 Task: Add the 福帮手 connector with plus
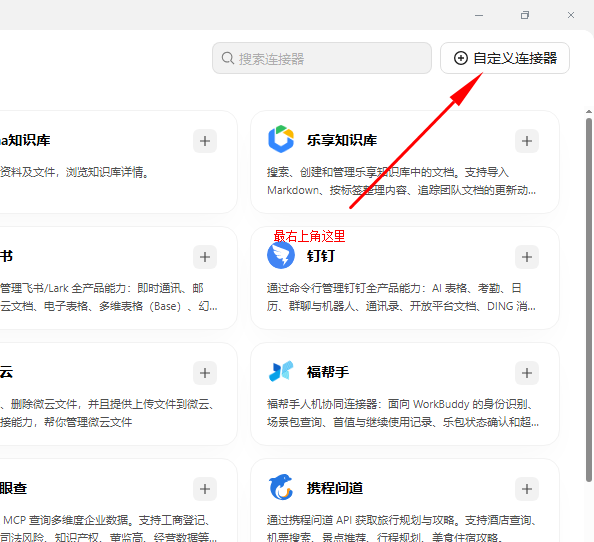click(527, 373)
